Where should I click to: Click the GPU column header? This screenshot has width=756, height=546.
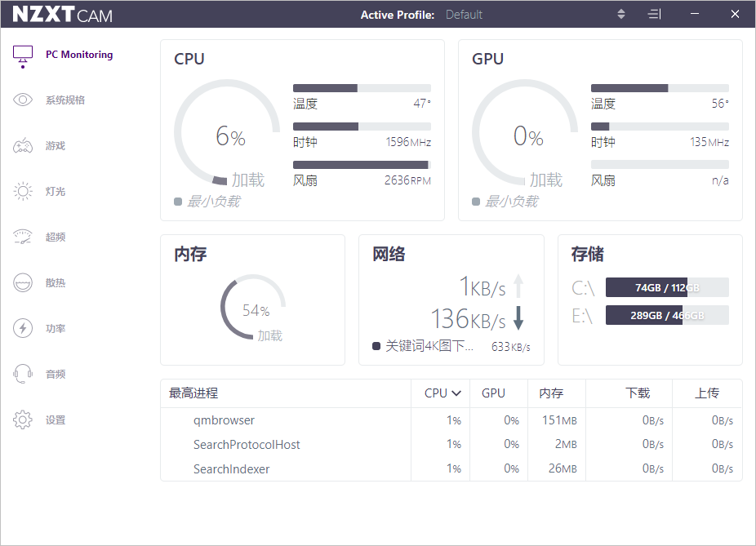coord(493,393)
